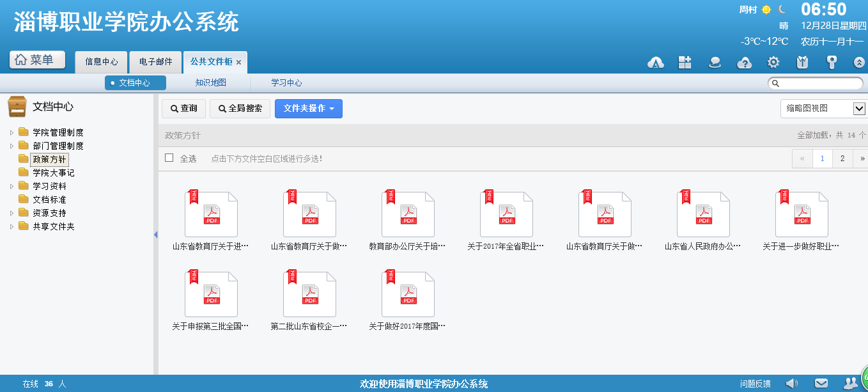The width and height of the screenshot is (868, 392).
Task: Switch to the 电子邮件 tab
Action: 155,62
